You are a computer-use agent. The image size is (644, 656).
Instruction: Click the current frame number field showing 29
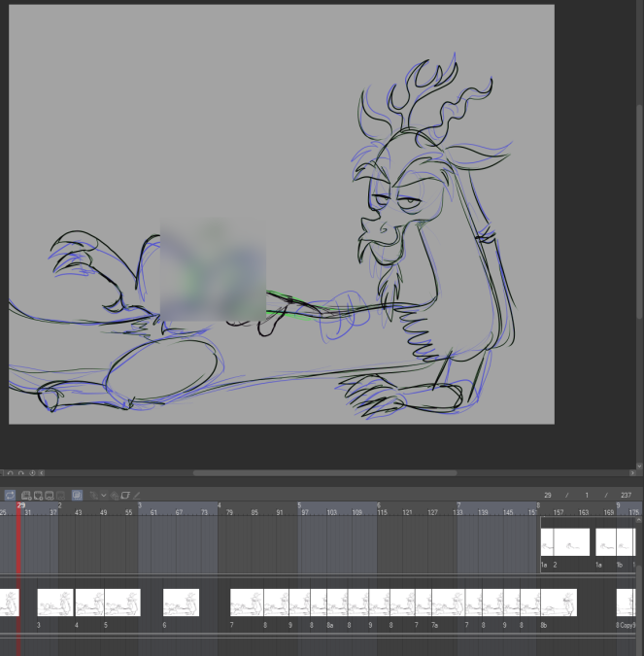click(x=548, y=496)
